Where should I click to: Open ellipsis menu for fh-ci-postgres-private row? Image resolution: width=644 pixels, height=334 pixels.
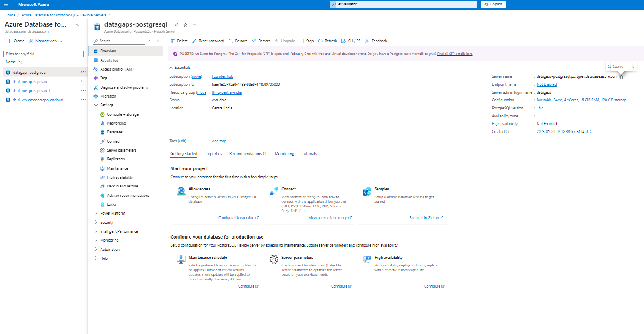click(x=83, y=81)
